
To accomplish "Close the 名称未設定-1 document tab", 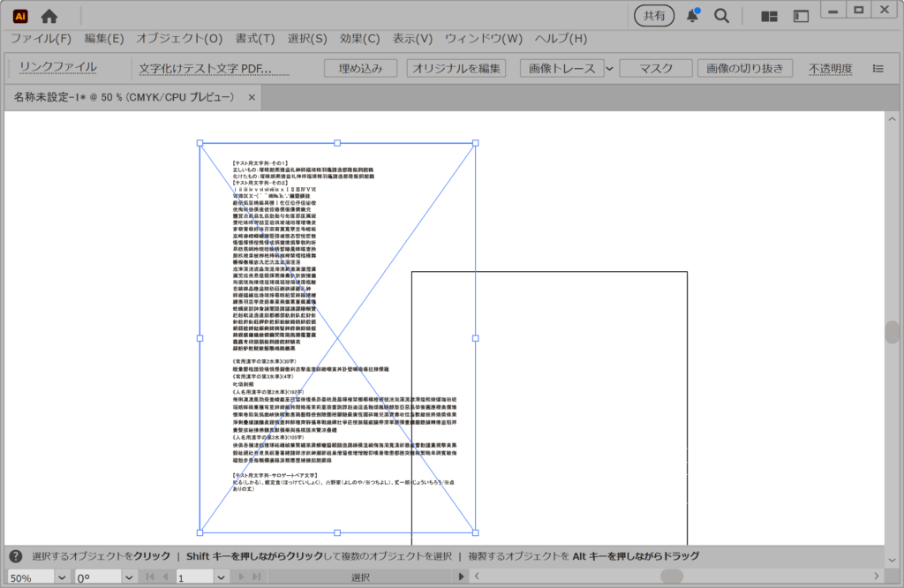I will click(x=252, y=97).
